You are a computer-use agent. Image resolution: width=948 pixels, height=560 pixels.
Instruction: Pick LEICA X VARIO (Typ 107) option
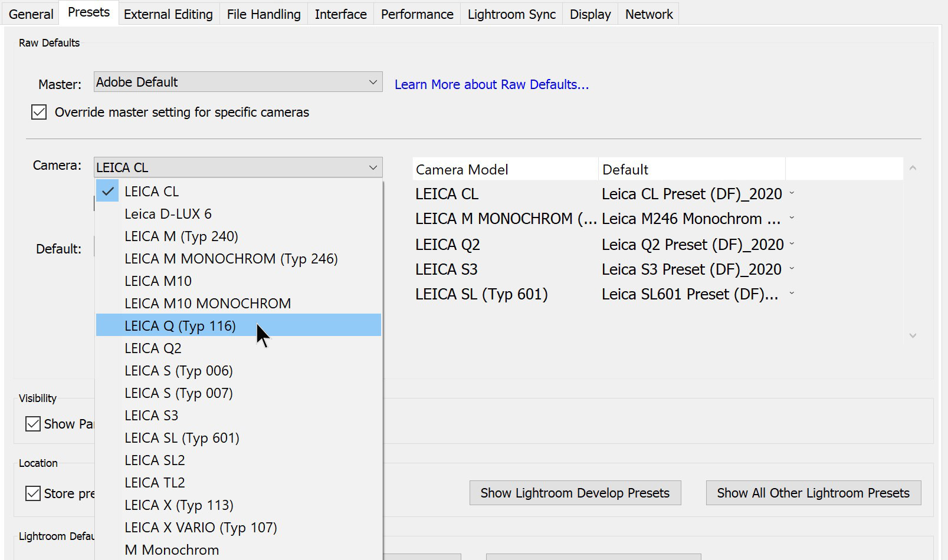[x=238, y=528]
